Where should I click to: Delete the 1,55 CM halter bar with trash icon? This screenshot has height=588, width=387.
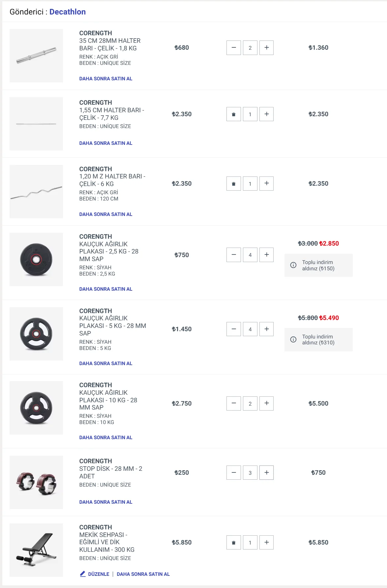[233, 114]
